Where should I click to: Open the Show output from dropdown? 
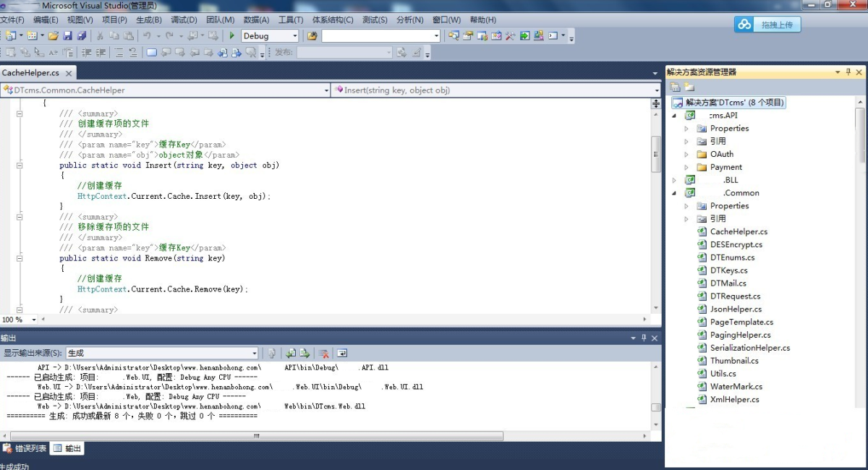point(254,353)
